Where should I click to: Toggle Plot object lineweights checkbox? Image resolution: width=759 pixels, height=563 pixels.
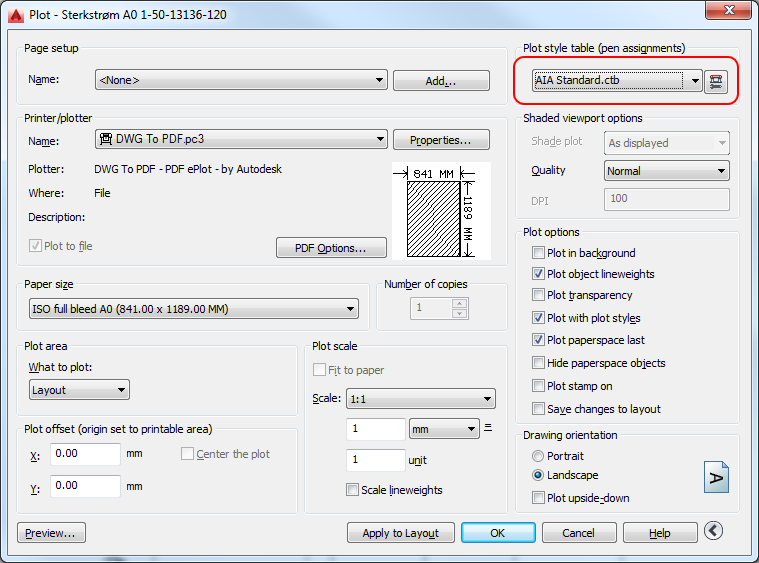click(539, 274)
